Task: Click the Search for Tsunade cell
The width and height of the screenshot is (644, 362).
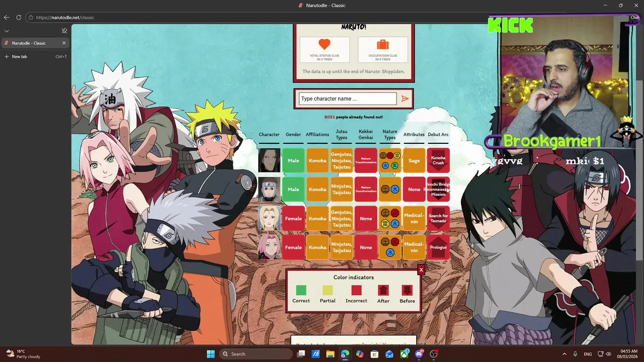Action: [x=438, y=218]
